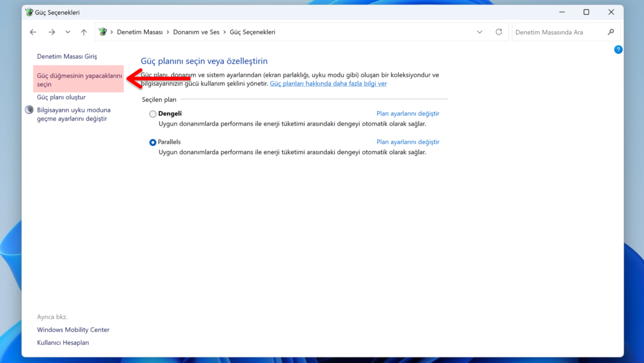Open help with the blue question mark
Viewport: 644px width, 363px height.
618,49
